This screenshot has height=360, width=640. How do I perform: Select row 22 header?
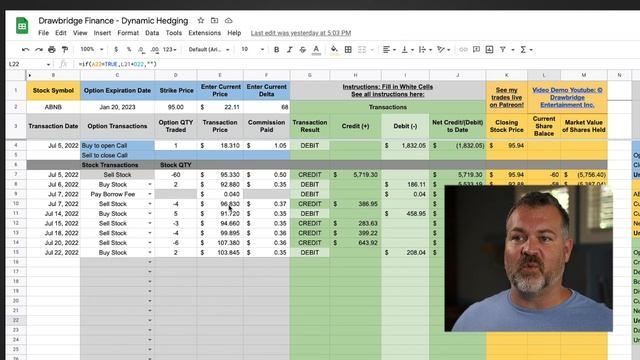coord(16,320)
